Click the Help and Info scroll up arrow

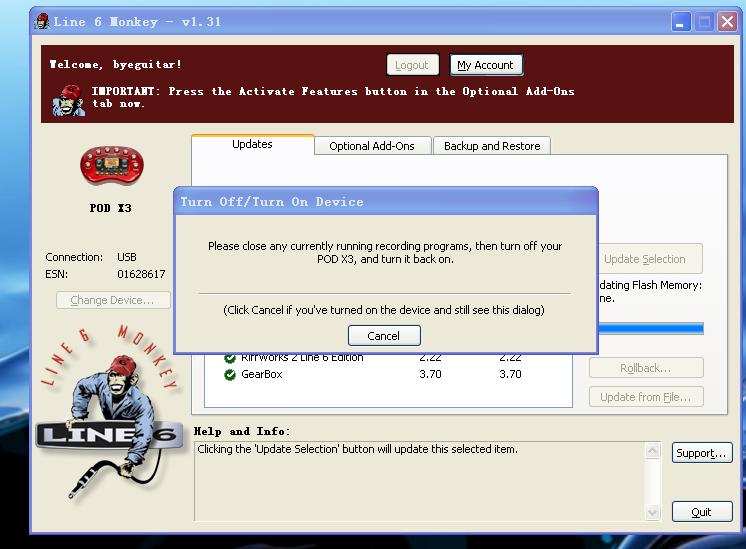(653, 450)
